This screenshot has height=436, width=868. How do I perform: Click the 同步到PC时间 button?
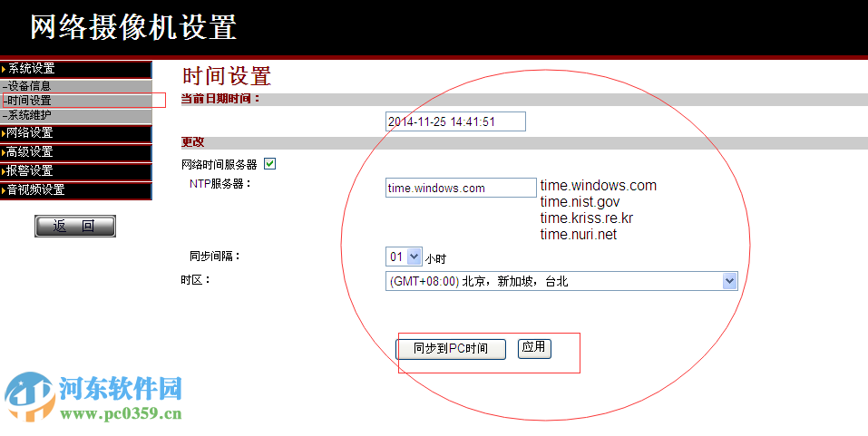(x=451, y=349)
